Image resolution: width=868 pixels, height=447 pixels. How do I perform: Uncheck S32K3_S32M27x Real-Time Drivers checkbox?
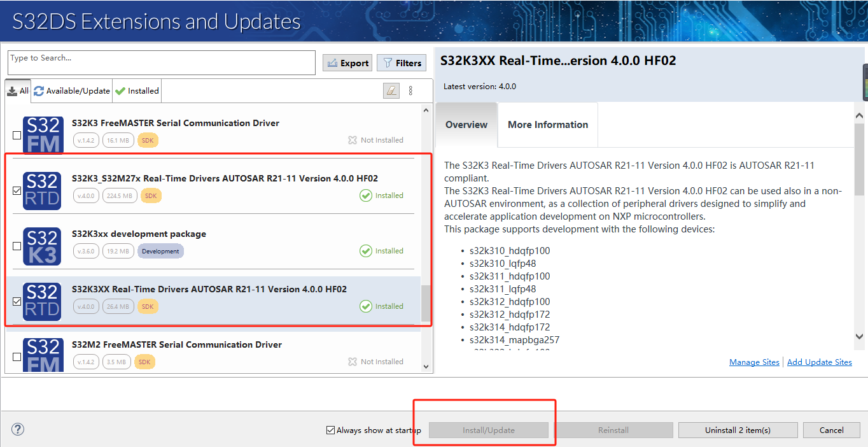click(x=17, y=190)
